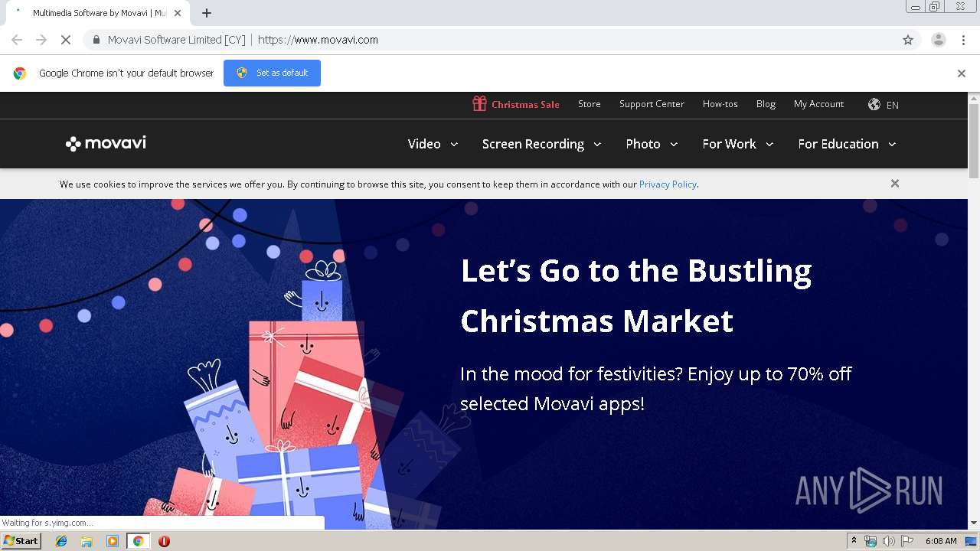Stop loading the page in Chrome
980x551 pixels.
click(x=66, y=40)
